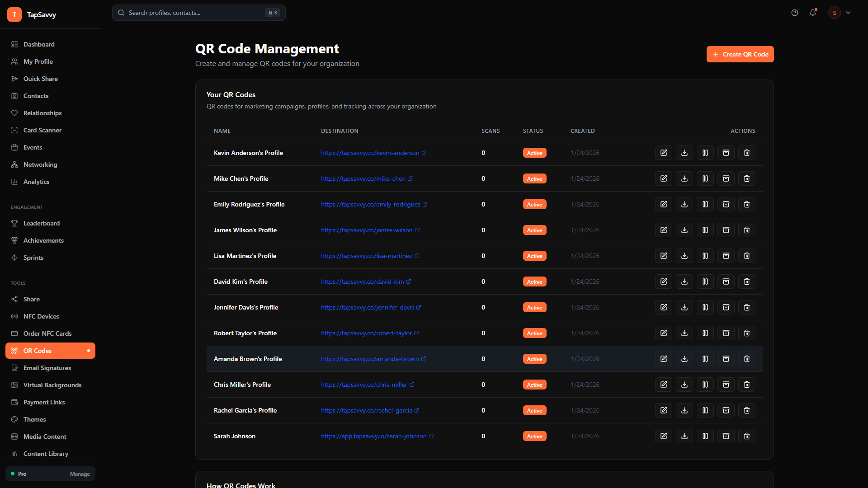868x488 pixels.
Task: Click the TapSavvy logo
Action: pyautogui.click(x=33, y=14)
